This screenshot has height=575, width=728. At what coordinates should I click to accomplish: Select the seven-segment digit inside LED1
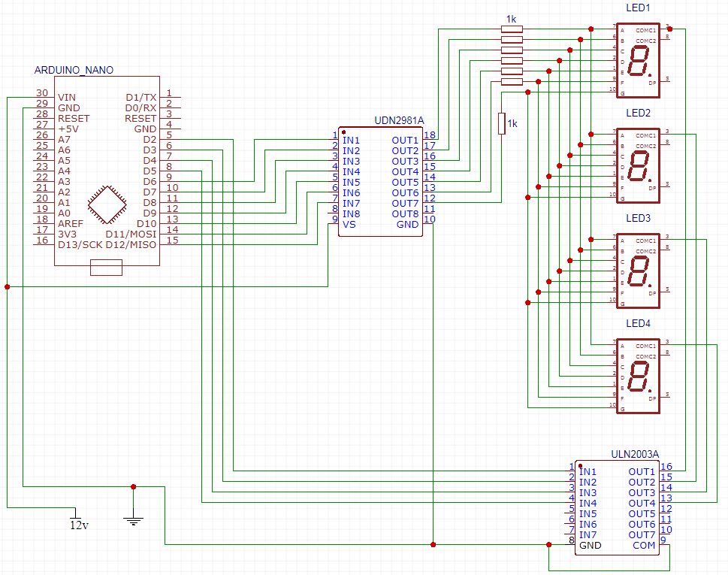point(639,61)
